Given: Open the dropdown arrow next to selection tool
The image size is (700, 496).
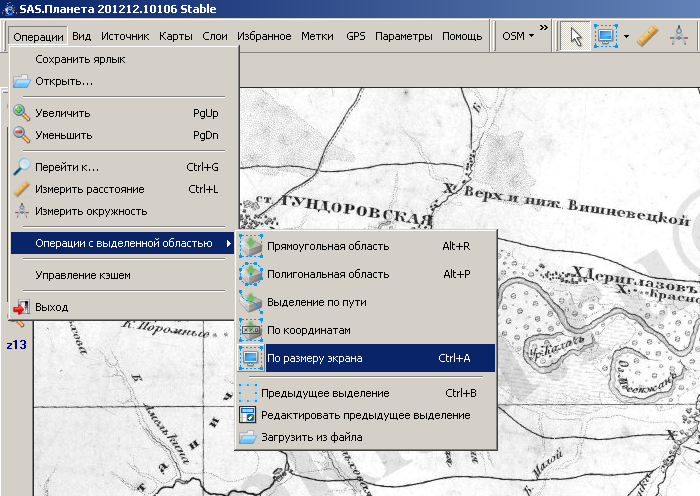Looking at the screenshot, I should (x=626, y=36).
